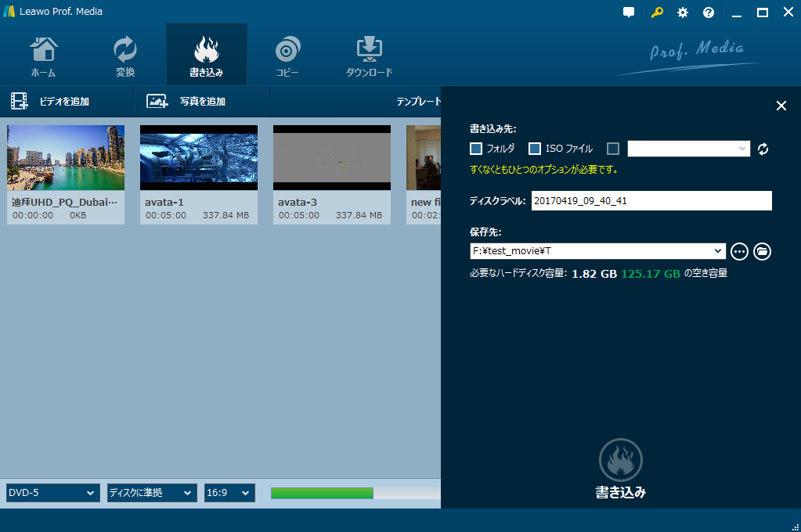Expand the DVD-5 disc type dropdown

pyautogui.click(x=52, y=493)
